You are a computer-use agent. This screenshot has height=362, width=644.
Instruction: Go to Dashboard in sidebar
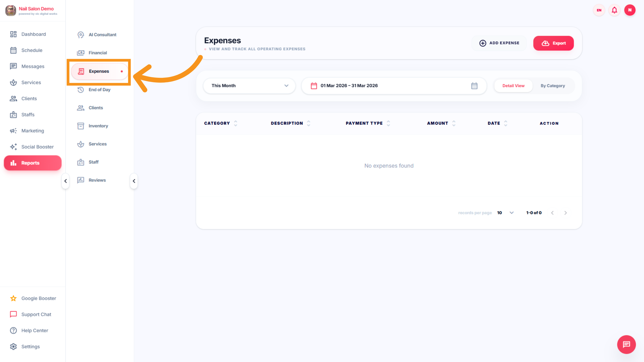[34, 34]
